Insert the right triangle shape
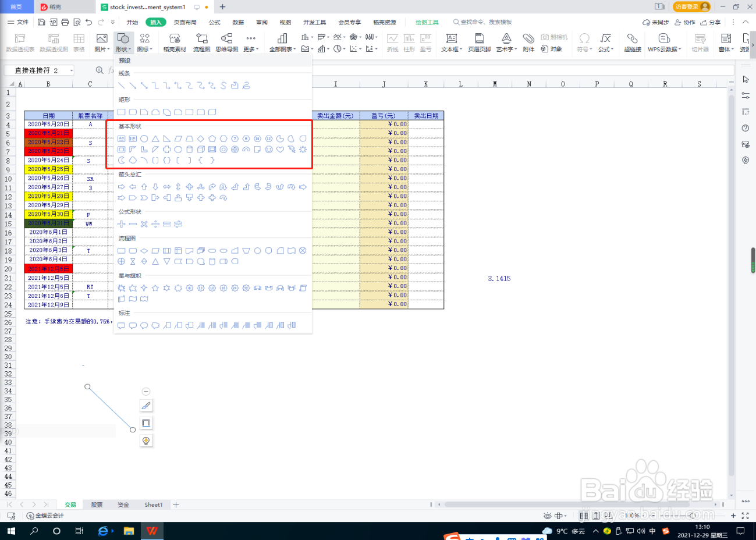Viewport: 756px width, 540px height. (x=166, y=138)
